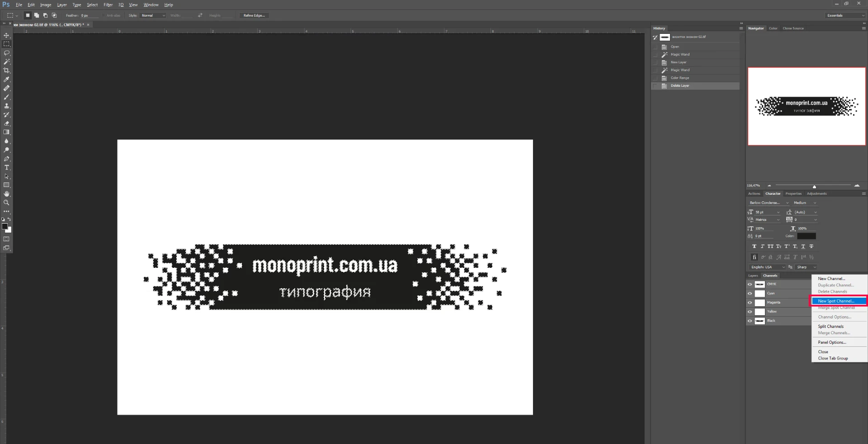Select the Horizontal Type tool
This screenshot has height=444, width=868.
[x=6, y=168]
